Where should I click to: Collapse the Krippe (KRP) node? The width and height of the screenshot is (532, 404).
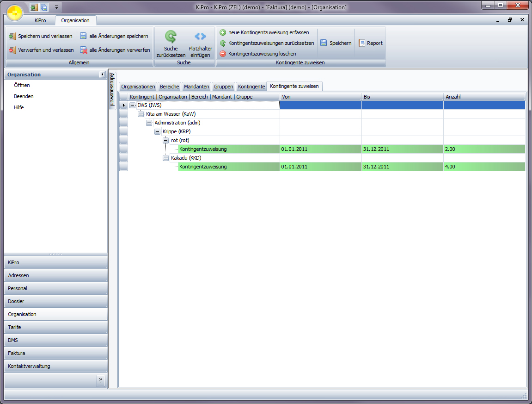click(158, 131)
